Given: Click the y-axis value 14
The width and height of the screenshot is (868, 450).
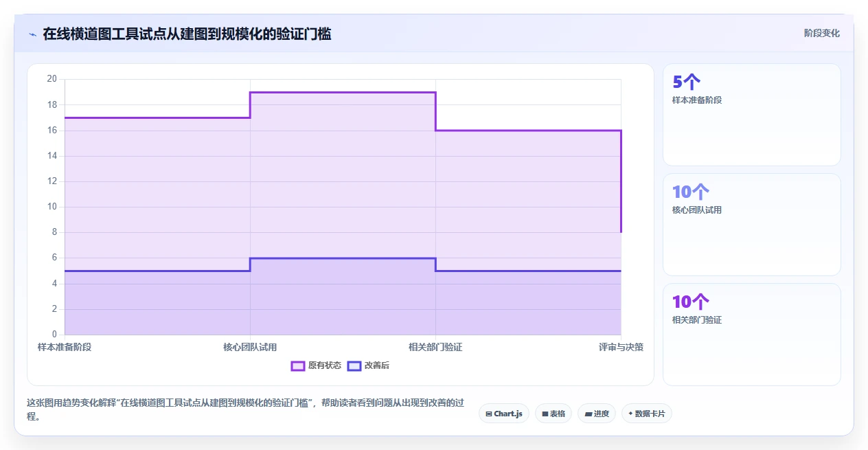Looking at the screenshot, I should 52,156.
